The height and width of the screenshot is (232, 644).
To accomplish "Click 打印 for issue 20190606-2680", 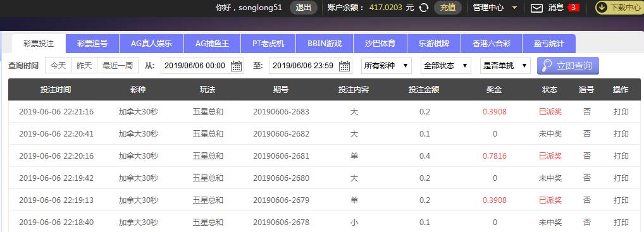I will point(621,178).
